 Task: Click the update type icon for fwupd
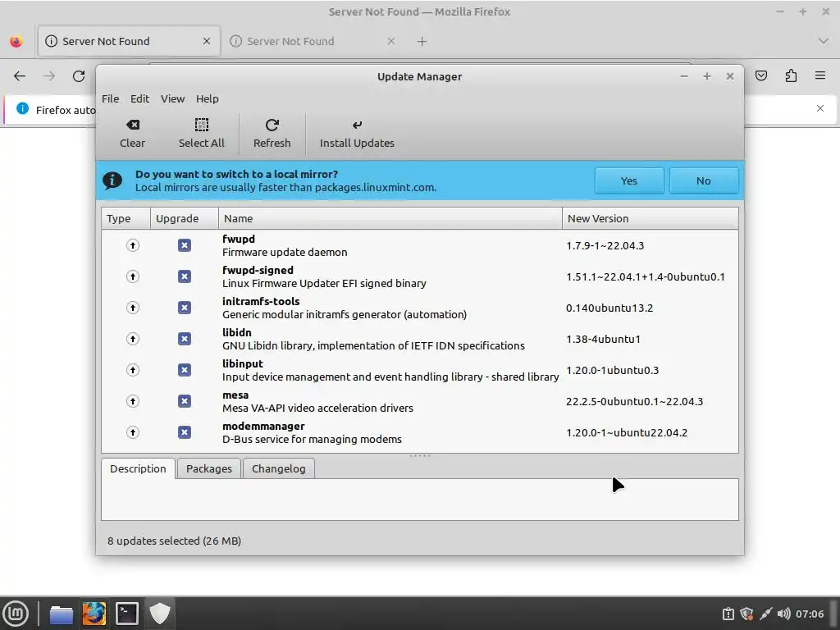pyautogui.click(x=133, y=245)
